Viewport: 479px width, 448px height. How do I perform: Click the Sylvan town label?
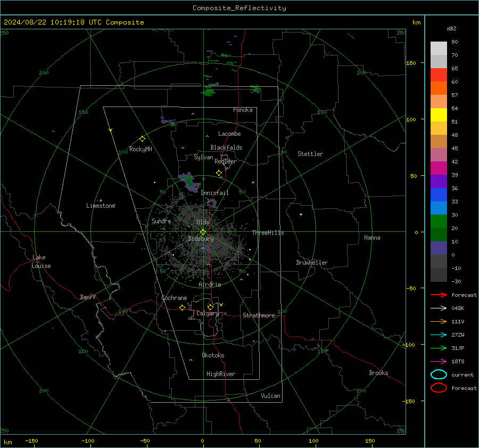203,157
